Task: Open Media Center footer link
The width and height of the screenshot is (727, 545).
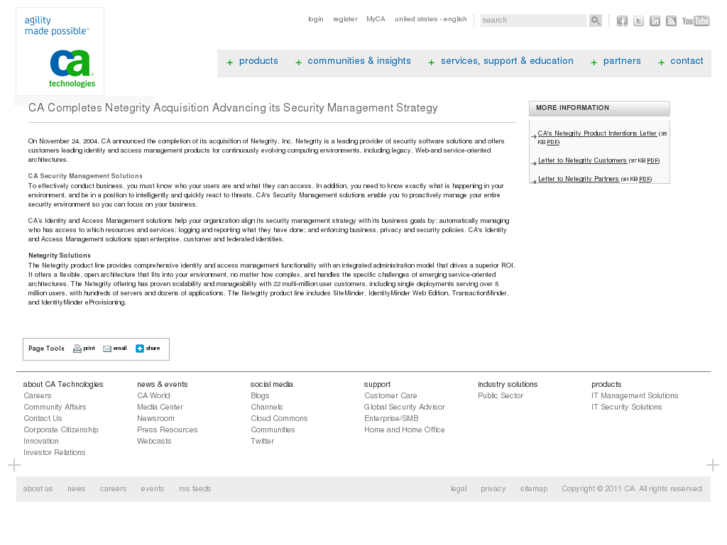Action: coord(160,407)
